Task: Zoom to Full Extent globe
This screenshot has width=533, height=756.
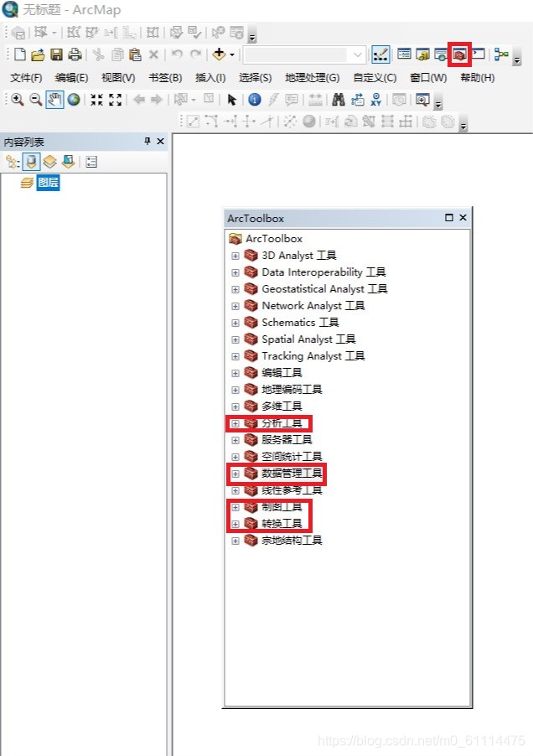Action: click(74, 100)
